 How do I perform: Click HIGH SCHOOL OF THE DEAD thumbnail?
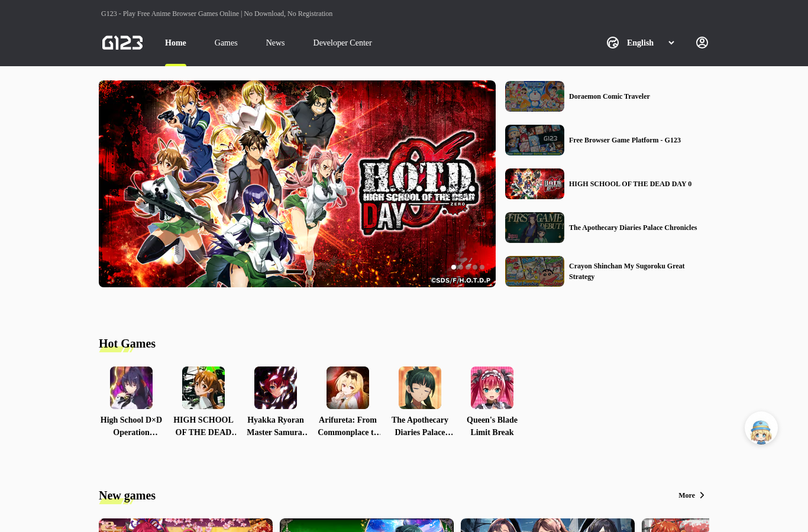(x=535, y=184)
